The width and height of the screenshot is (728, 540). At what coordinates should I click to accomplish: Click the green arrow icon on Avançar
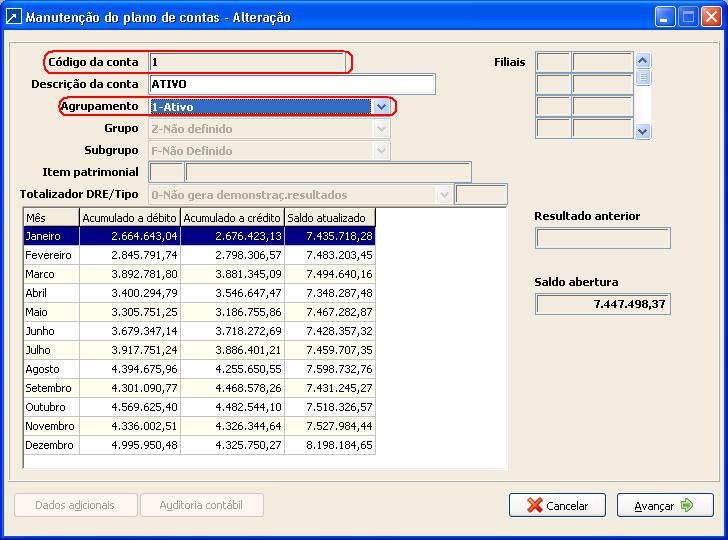(x=687, y=505)
